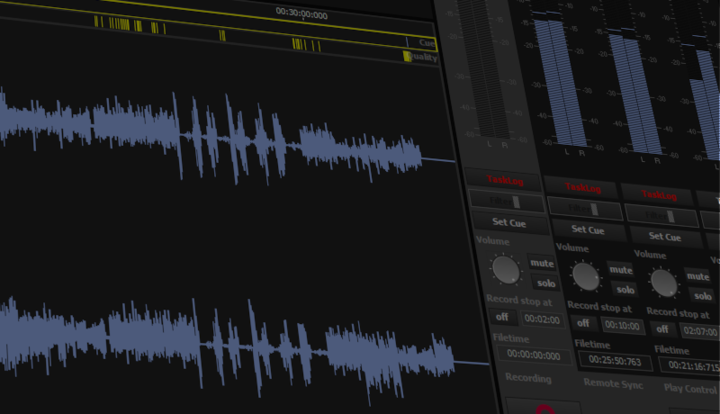The image size is (720, 414).
Task: Click the 02:07:00 record stop time field
Action: point(700,331)
